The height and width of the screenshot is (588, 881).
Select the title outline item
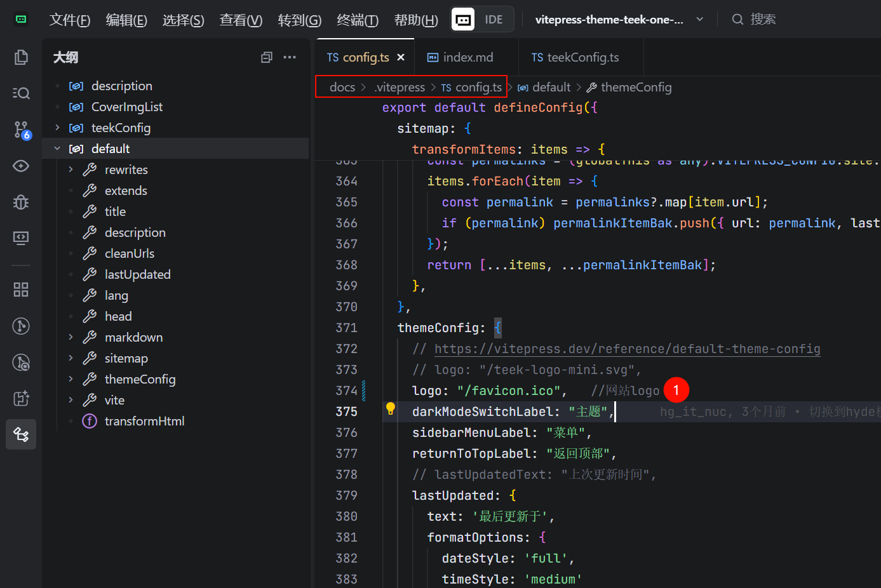coord(115,211)
